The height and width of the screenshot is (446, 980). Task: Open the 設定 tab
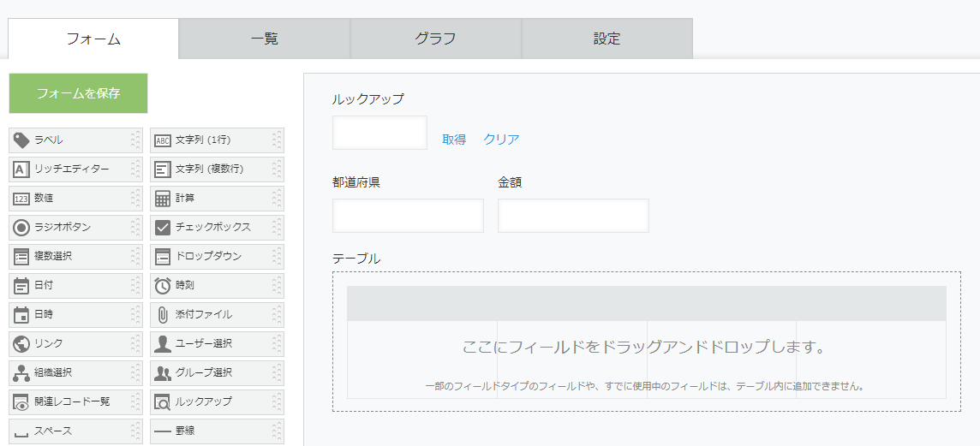click(607, 39)
